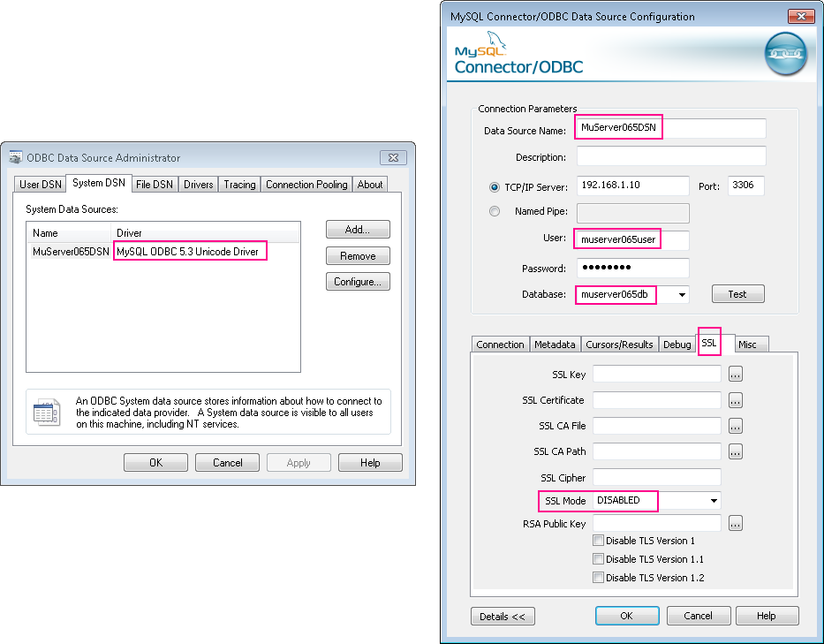
Task: Click the Name column header
Action: tap(69, 233)
